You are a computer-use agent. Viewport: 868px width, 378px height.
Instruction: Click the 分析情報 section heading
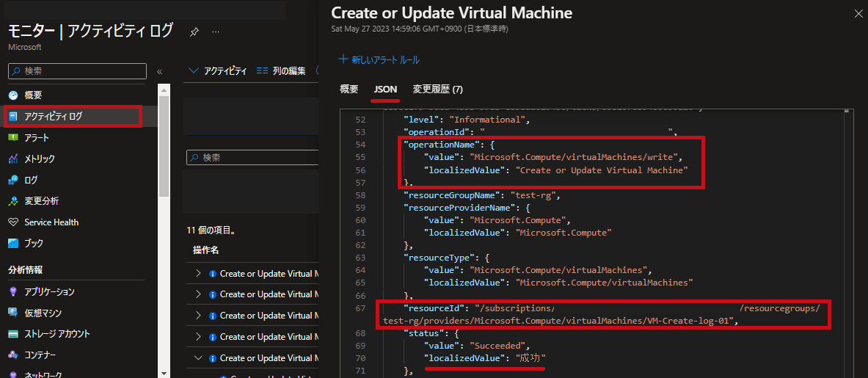tap(26, 270)
